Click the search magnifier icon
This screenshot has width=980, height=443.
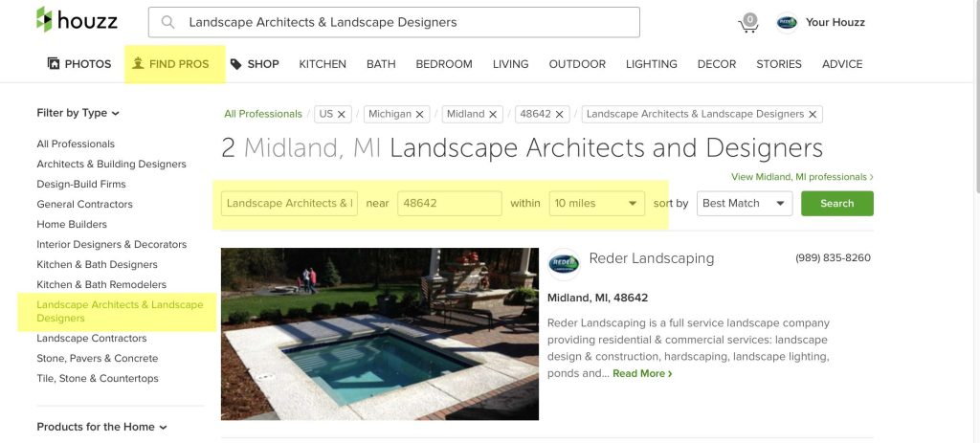167,23
